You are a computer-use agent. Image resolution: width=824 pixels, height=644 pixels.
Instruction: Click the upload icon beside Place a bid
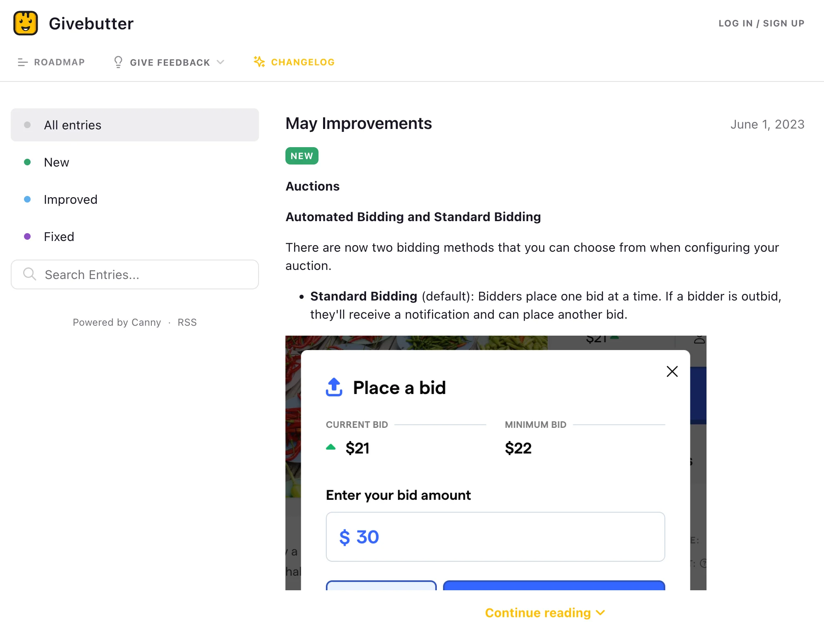point(334,387)
